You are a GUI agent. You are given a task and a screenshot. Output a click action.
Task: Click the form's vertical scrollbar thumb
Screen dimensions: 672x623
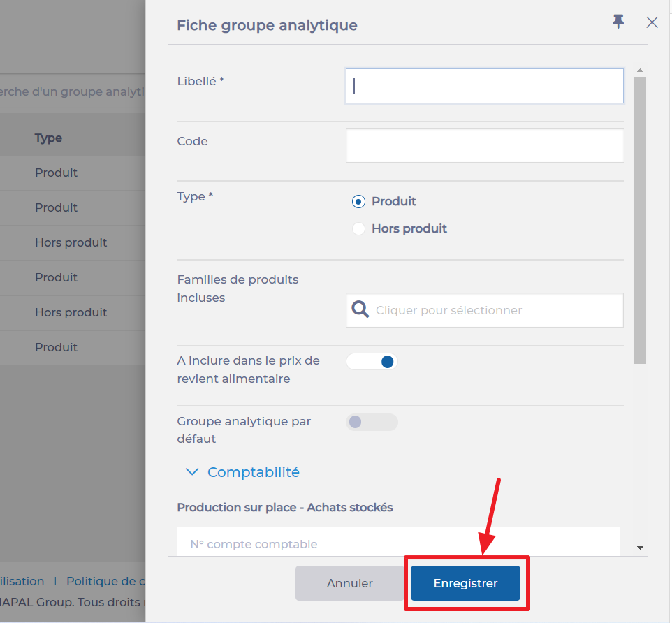coord(640,220)
